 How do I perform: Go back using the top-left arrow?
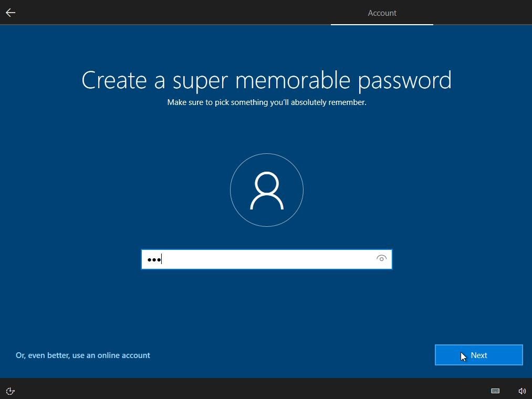pyautogui.click(x=11, y=13)
